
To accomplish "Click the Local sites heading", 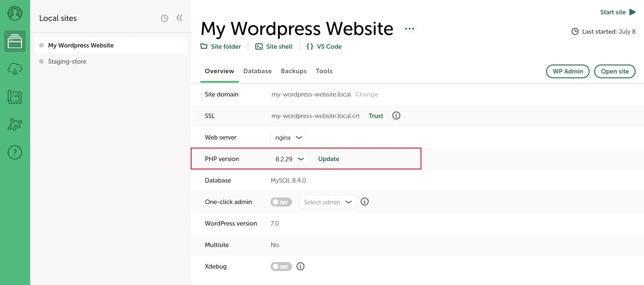I will click(58, 18).
